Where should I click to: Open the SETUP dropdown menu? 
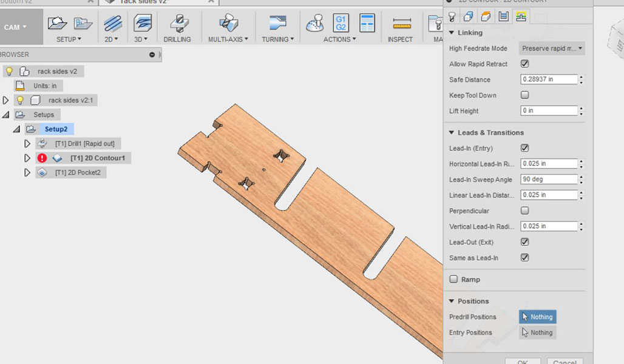69,39
